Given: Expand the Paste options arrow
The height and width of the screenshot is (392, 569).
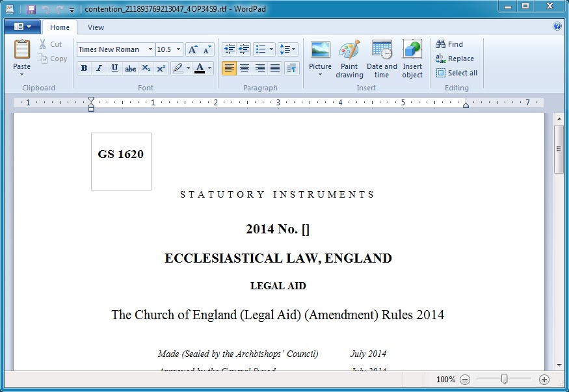Looking at the screenshot, I should point(21,74).
